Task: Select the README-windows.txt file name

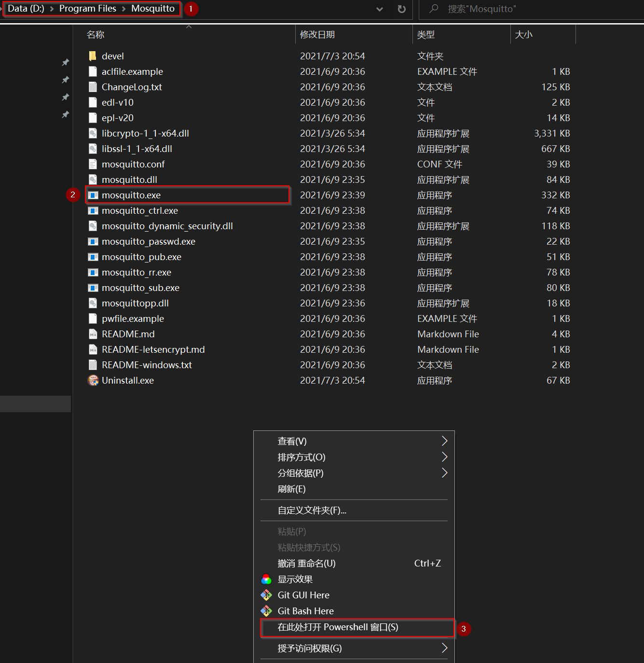Action: (x=147, y=365)
